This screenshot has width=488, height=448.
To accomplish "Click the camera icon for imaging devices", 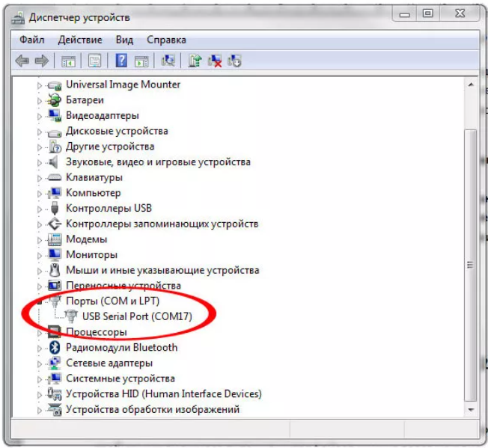I will 55,409.
